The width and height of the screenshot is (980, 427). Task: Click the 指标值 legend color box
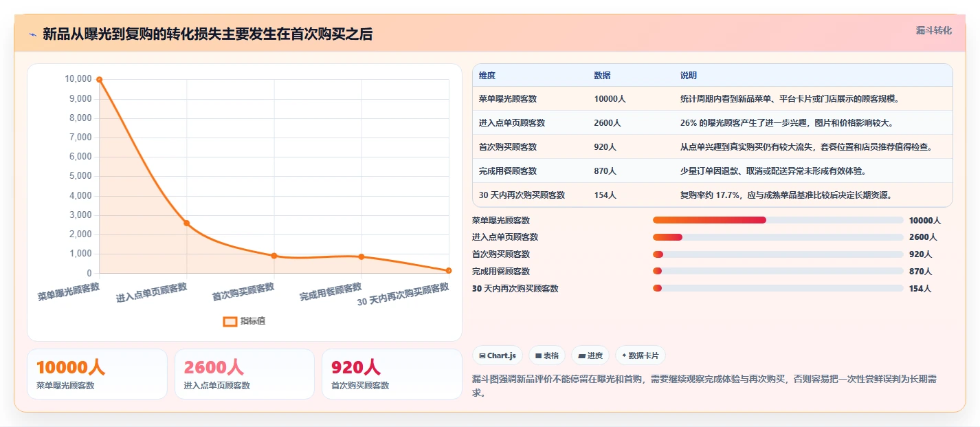tap(230, 321)
